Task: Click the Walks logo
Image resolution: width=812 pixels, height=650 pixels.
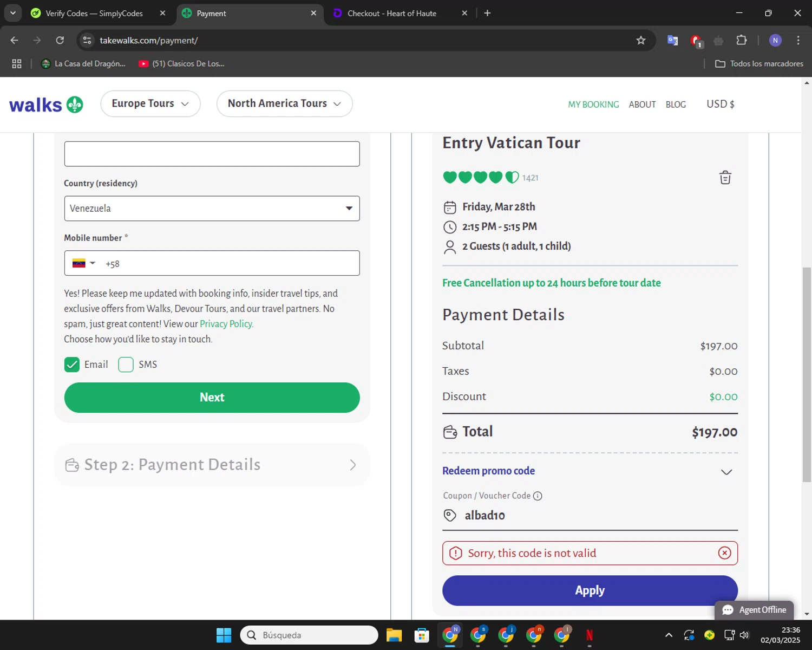Action: point(46,104)
